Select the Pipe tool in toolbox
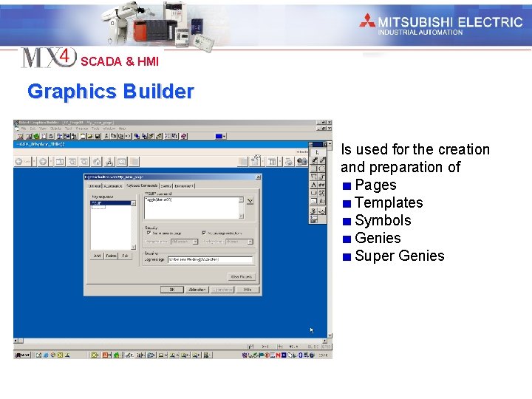 point(321,177)
